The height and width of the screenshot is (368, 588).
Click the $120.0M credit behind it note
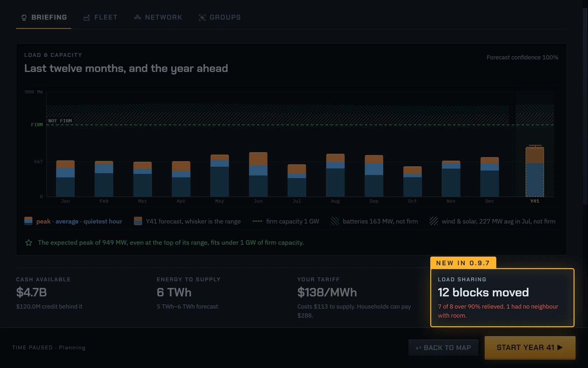click(x=49, y=307)
